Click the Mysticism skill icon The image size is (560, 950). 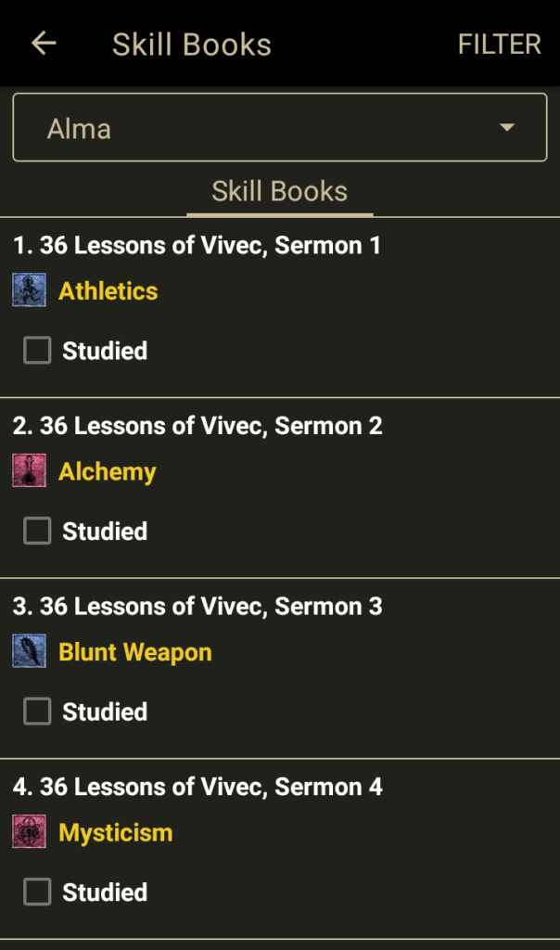(29, 832)
